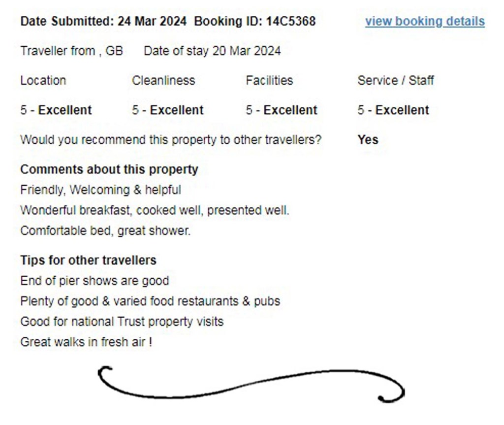Click the Cleanliness rating label

tap(163, 81)
